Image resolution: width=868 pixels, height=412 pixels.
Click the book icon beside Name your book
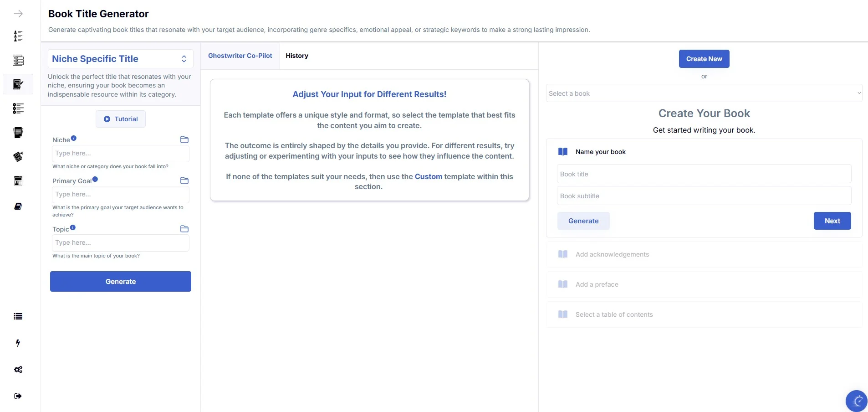[x=563, y=151]
